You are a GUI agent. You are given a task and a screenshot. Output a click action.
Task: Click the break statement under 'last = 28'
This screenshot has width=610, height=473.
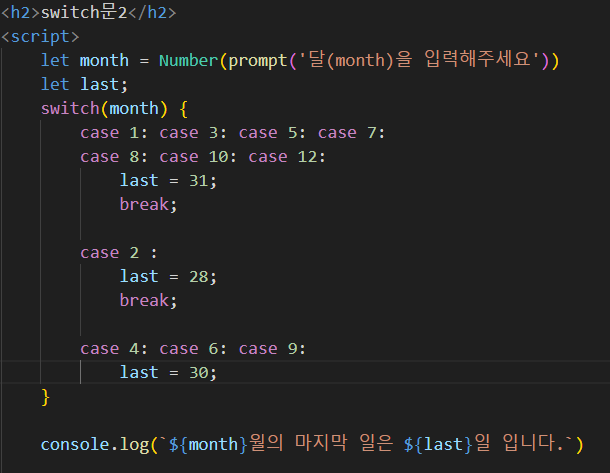coord(149,301)
